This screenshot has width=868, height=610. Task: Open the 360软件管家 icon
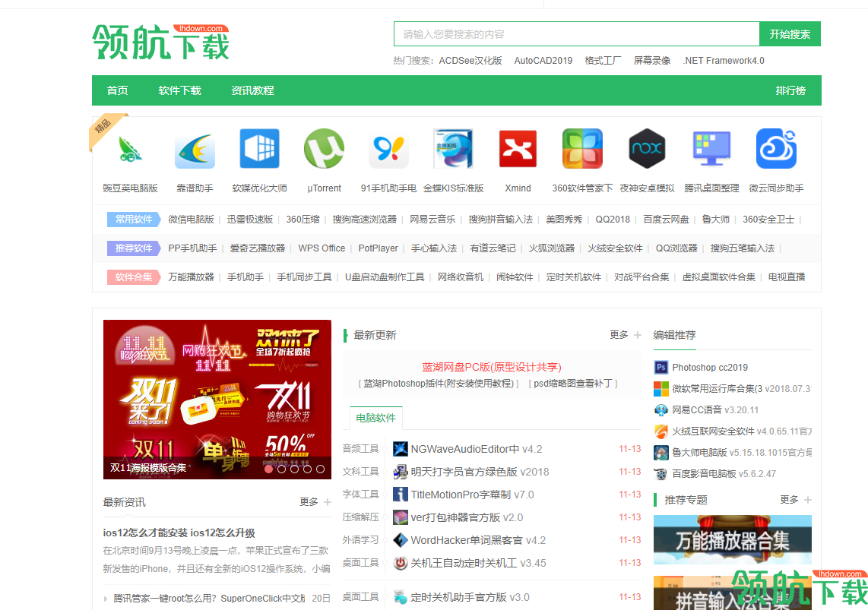(x=582, y=149)
